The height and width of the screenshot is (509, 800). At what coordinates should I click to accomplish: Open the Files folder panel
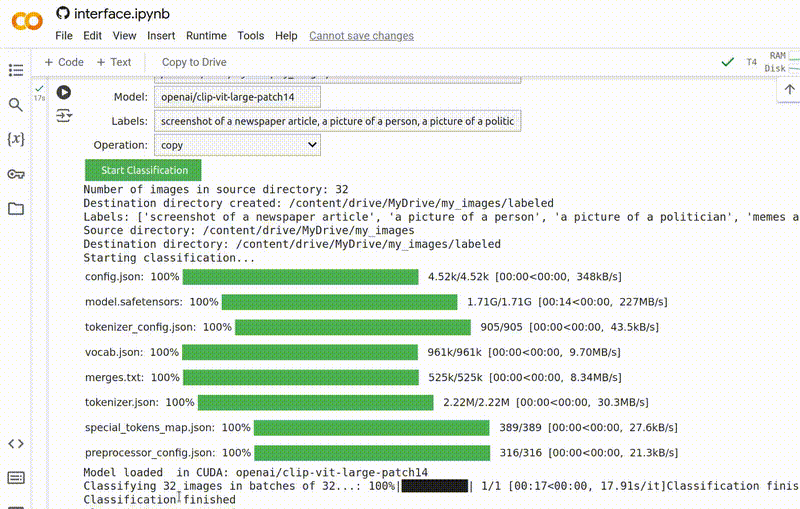click(15, 209)
